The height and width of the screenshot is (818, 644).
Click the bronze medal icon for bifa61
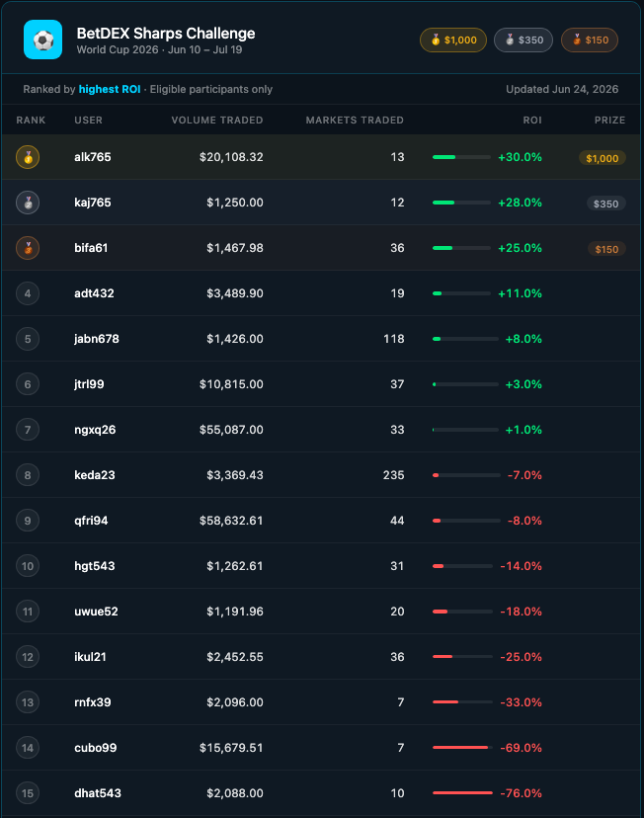click(x=28, y=248)
